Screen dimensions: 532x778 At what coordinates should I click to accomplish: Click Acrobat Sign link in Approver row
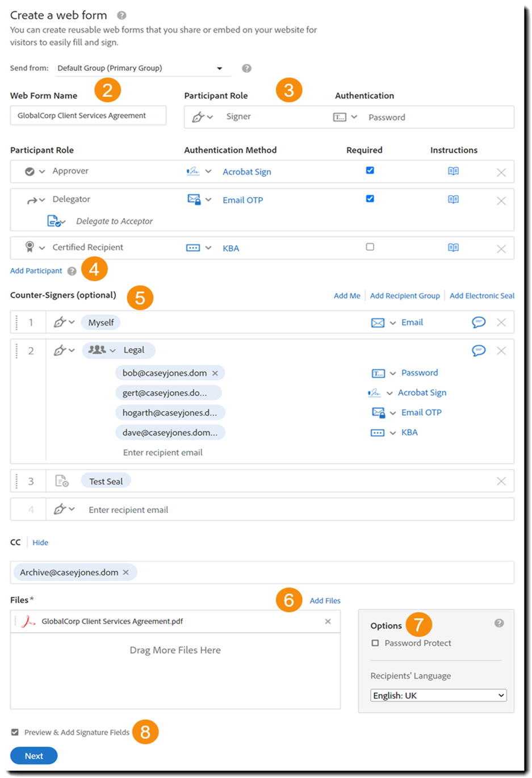point(247,172)
